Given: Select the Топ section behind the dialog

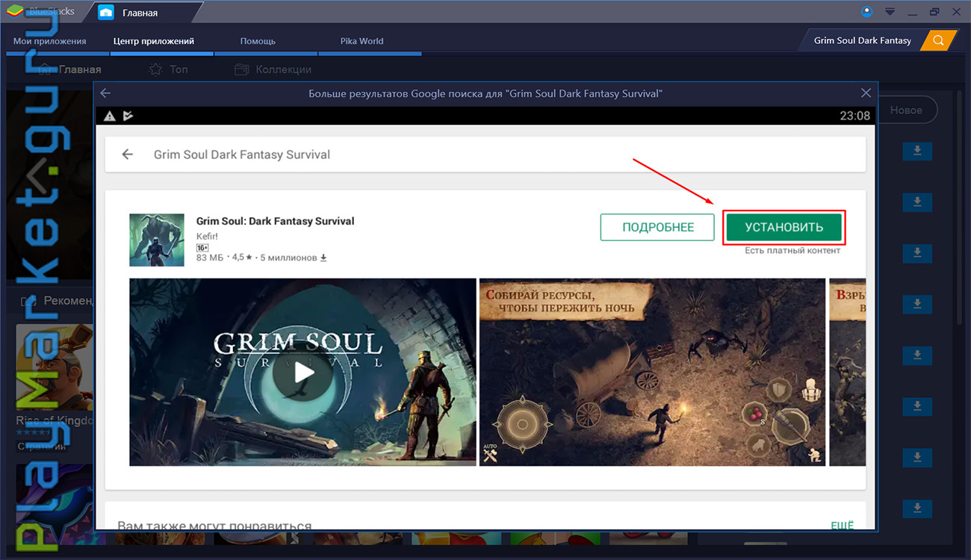Looking at the screenshot, I should coord(168,69).
